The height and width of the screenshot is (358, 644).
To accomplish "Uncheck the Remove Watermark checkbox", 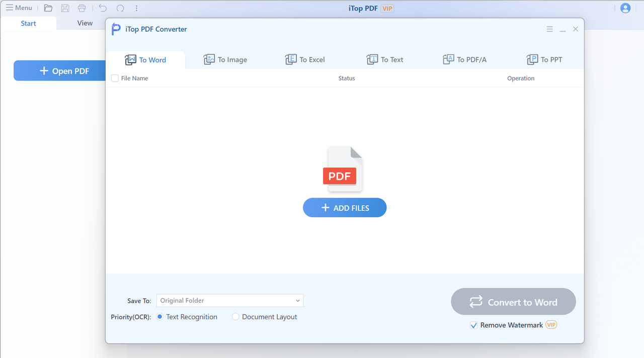I will tap(473, 325).
